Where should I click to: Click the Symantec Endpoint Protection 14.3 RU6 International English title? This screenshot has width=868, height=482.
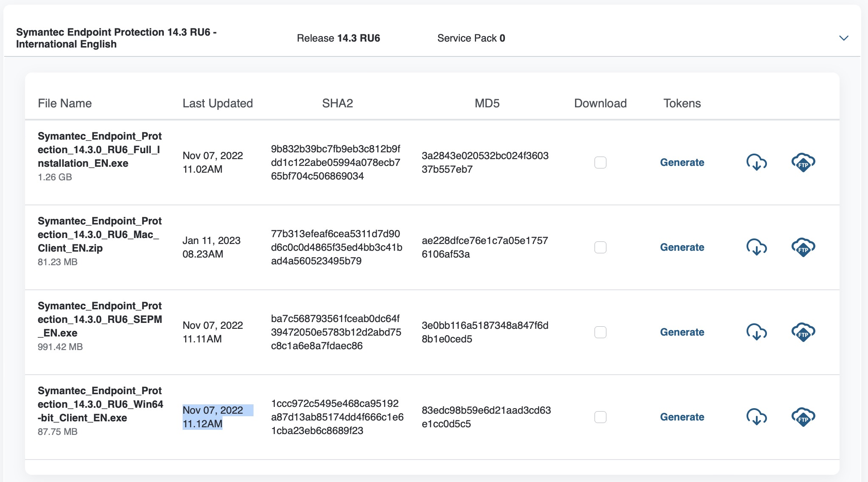coord(116,38)
